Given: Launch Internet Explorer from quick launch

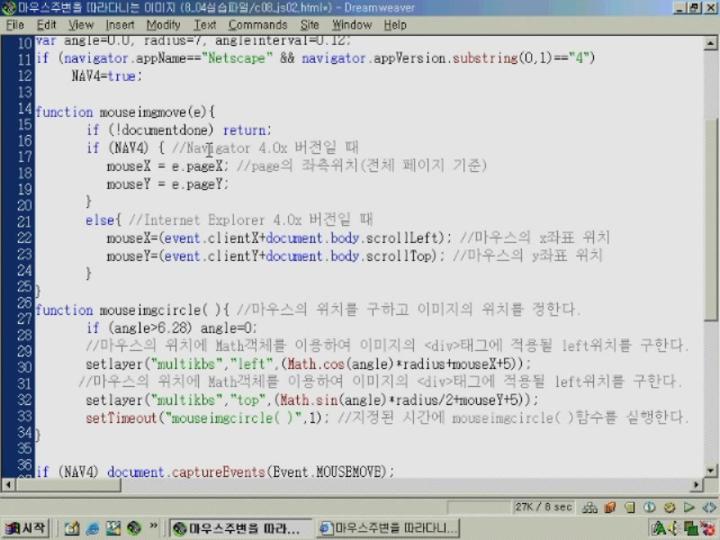Looking at the screenshot, I should click(92, 529).
